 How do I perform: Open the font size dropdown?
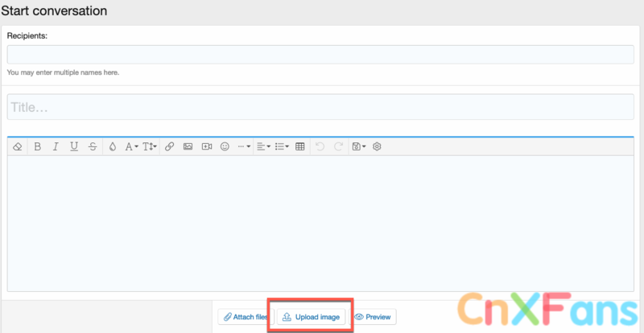150,146
